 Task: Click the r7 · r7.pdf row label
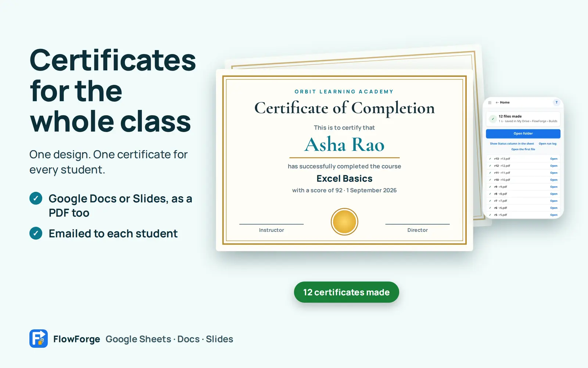pyautogui.click(x=501, y=201)
